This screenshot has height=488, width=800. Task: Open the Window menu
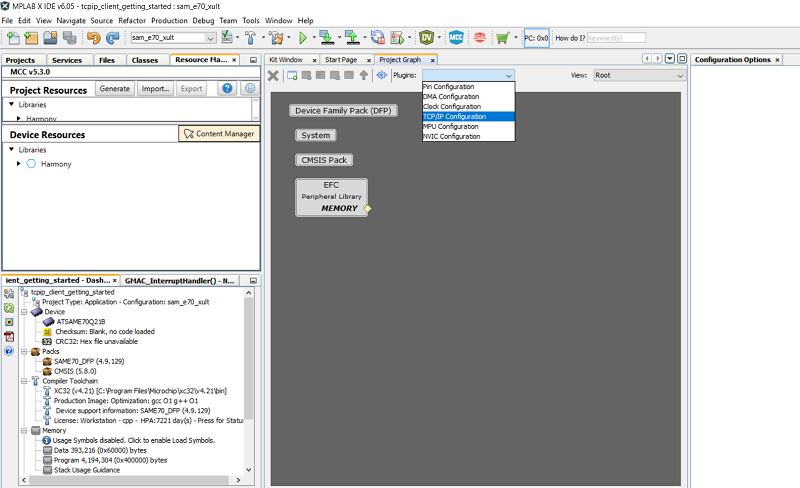point(279,20)
